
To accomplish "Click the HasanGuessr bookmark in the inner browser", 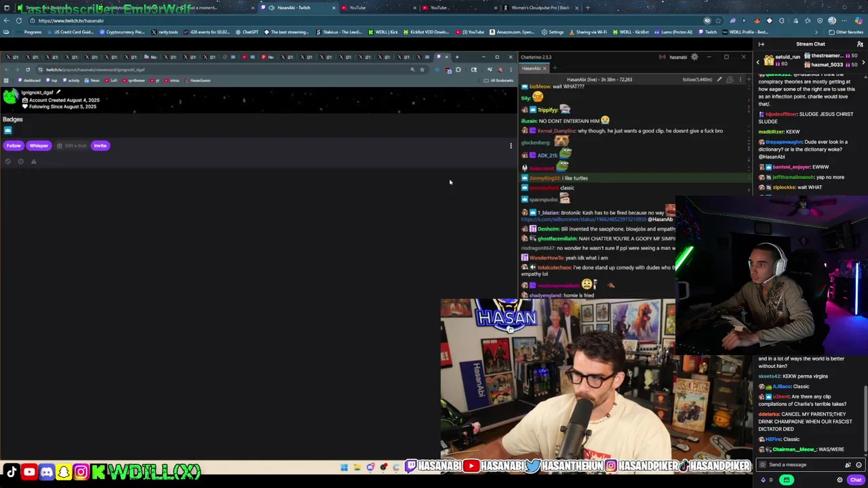I will (198, 81).
